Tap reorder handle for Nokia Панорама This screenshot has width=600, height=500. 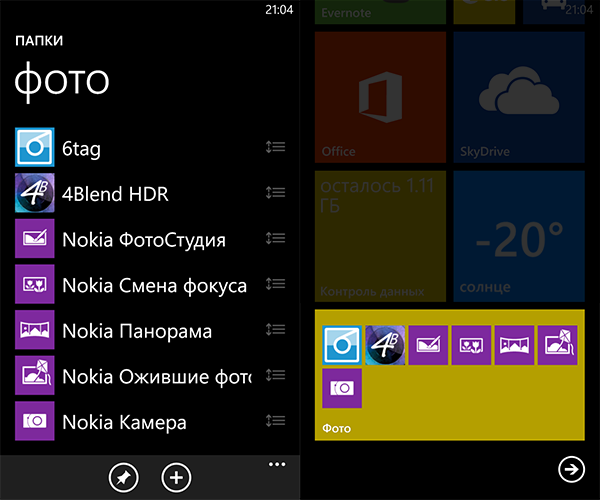[276, 329]
